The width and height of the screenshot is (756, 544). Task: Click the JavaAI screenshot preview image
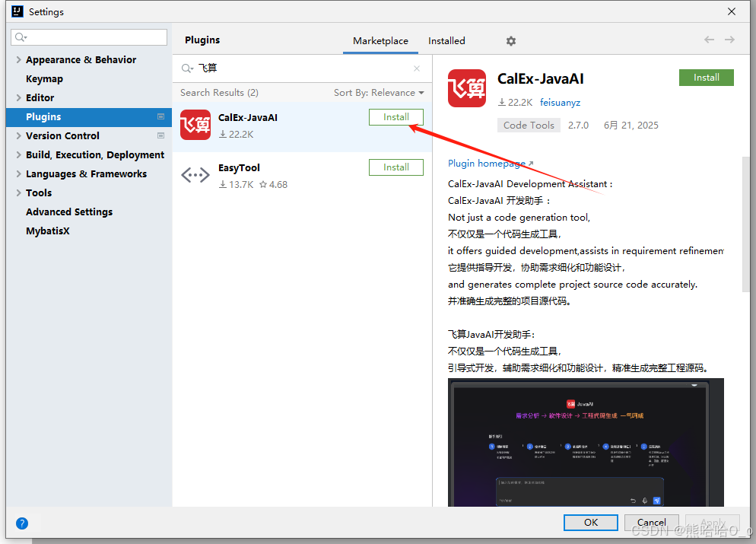586,442
